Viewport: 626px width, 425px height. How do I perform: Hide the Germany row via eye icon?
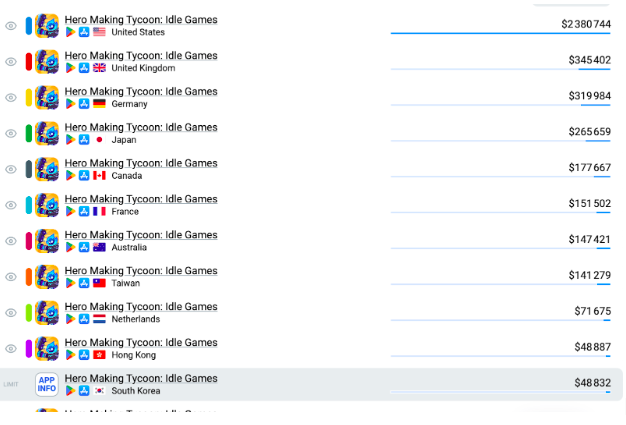[x=11, y=98]
